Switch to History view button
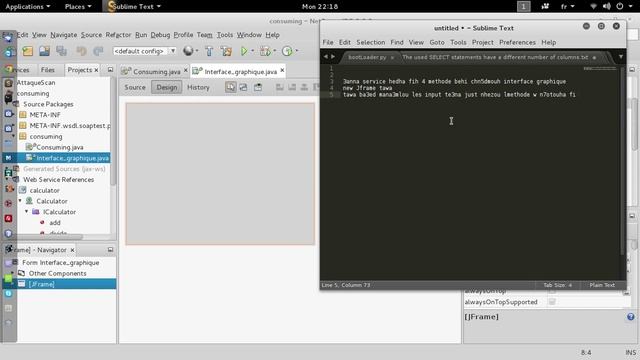Viewport: 640px width, 360px height. tap(198, 87)
